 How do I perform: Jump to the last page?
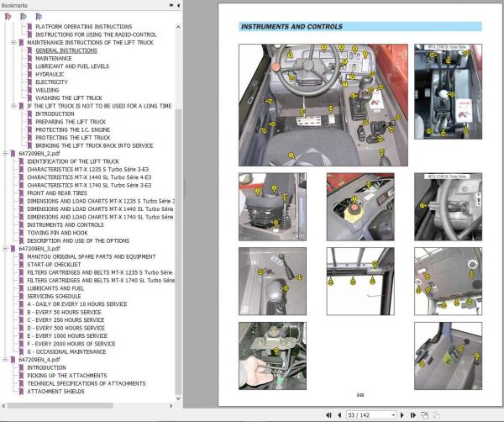click(x=413, y=415)
